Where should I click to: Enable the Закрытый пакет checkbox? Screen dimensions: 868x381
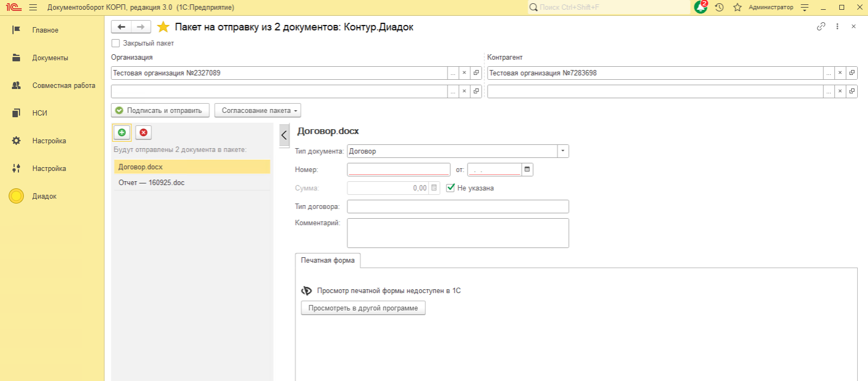(116, 43)
